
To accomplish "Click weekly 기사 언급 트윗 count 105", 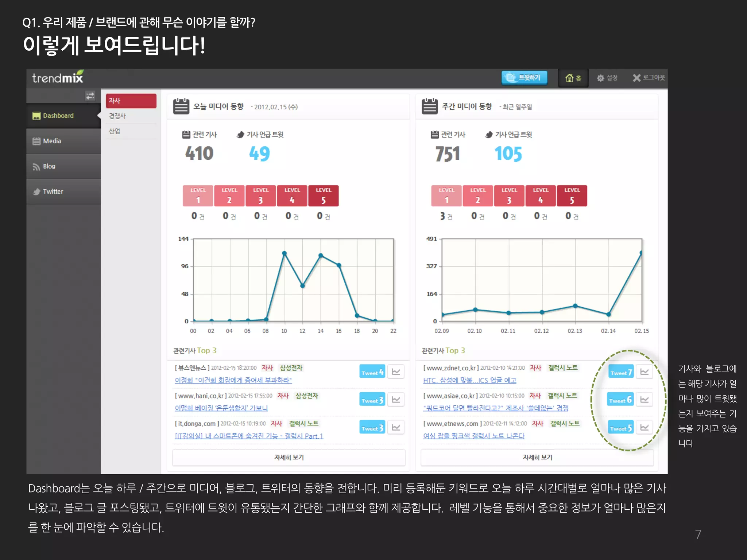I will (508, 153).
